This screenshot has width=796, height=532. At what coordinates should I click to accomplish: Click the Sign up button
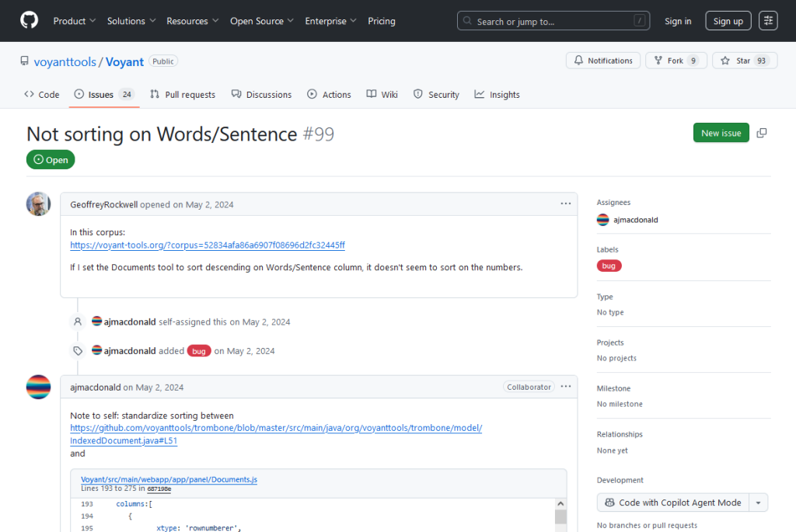pos(728,21)
